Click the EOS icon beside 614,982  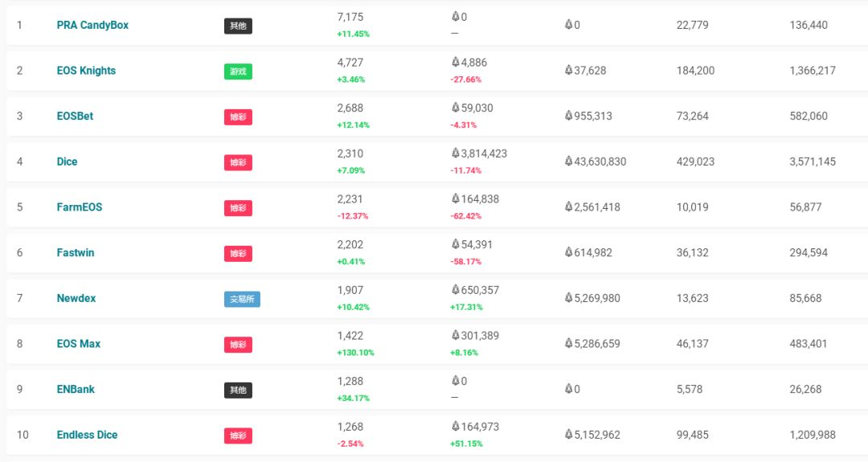(x=568, y=251)
